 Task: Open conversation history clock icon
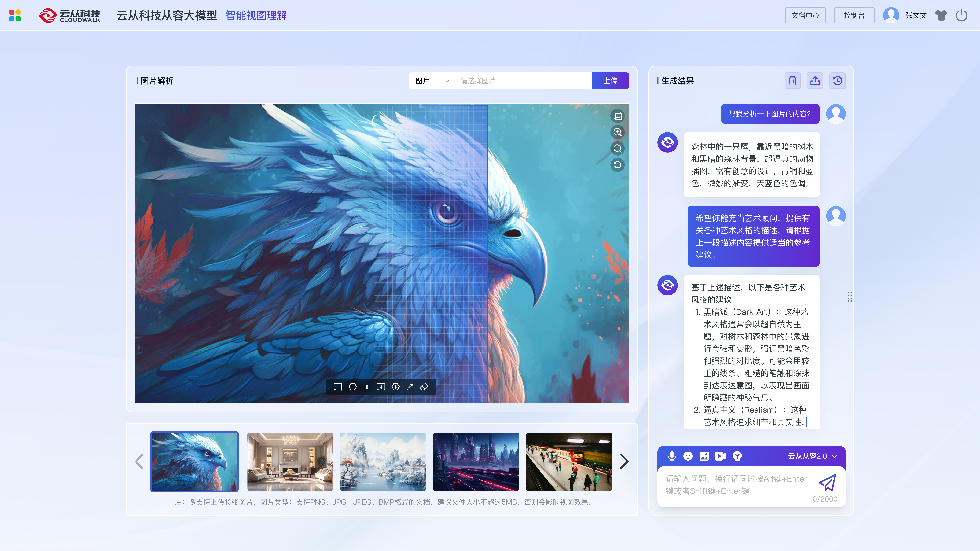[x=837, y=81]
